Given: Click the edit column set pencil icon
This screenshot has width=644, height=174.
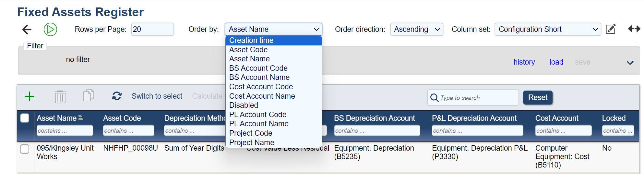Looking at the screenshot, I should (611, 29).
